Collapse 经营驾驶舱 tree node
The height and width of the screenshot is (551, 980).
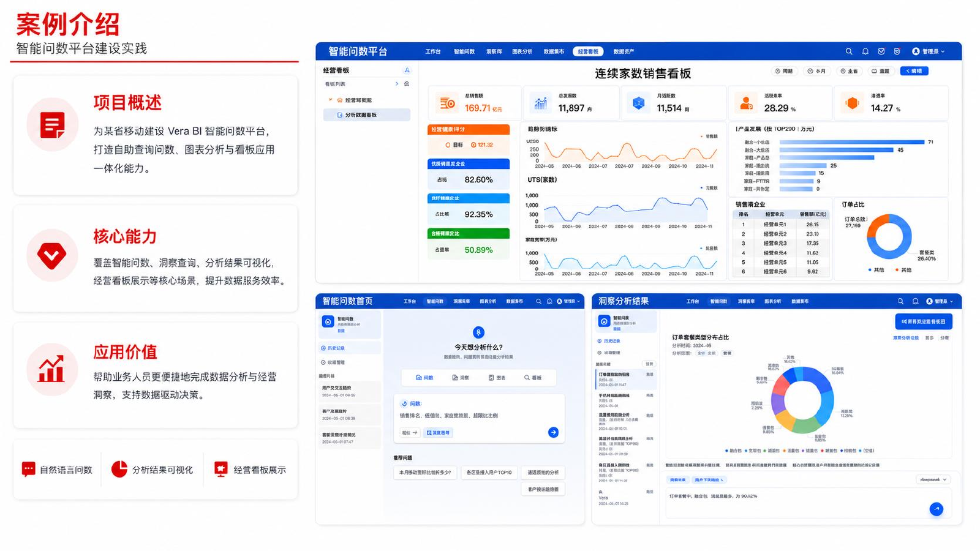(x=330, y=100)
